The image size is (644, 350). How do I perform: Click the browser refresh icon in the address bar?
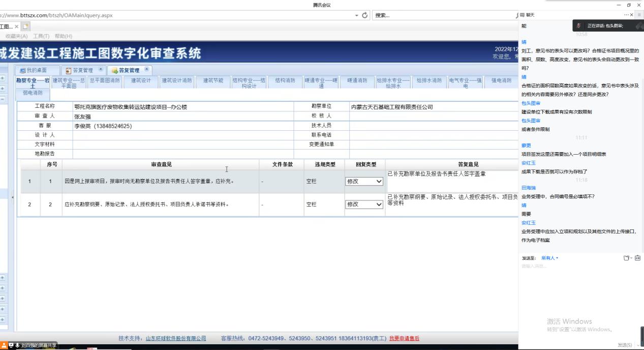(365, 16)
